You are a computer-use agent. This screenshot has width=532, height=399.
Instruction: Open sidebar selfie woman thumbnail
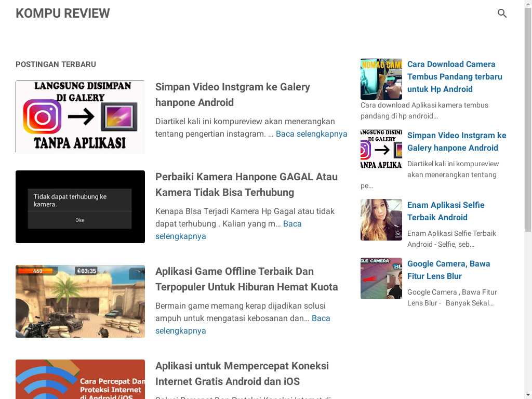click(x=381, y=220)
